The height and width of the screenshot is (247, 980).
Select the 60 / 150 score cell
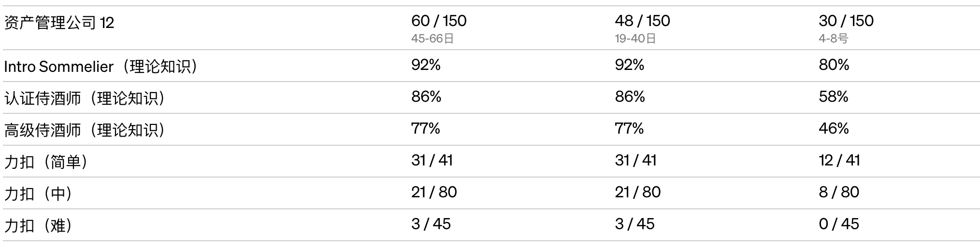click(x=439, y=21)
